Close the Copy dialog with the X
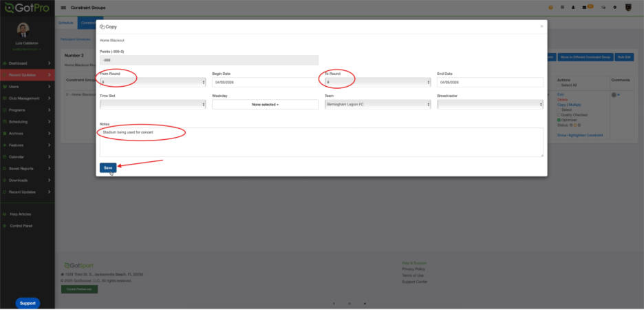 541,26
